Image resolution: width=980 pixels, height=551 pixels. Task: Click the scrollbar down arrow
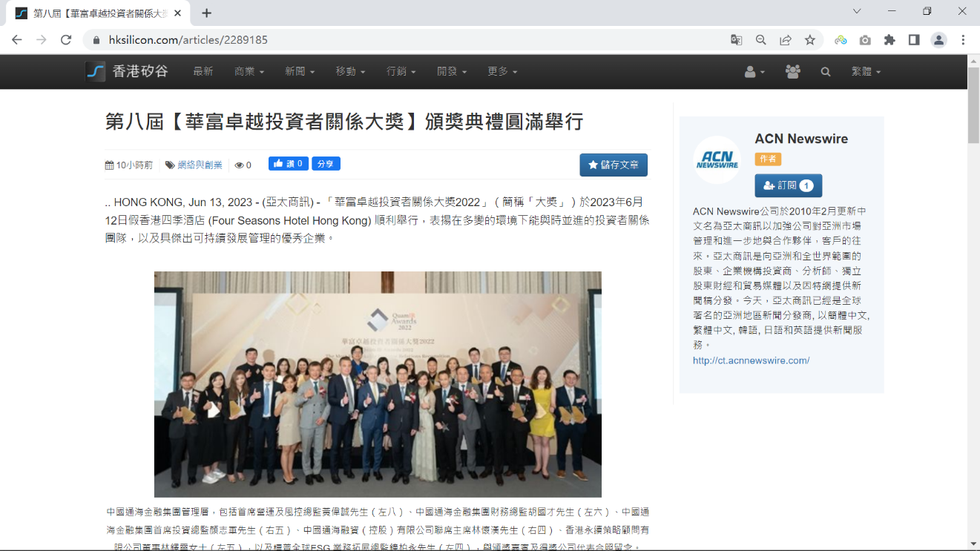pos(973,544)
